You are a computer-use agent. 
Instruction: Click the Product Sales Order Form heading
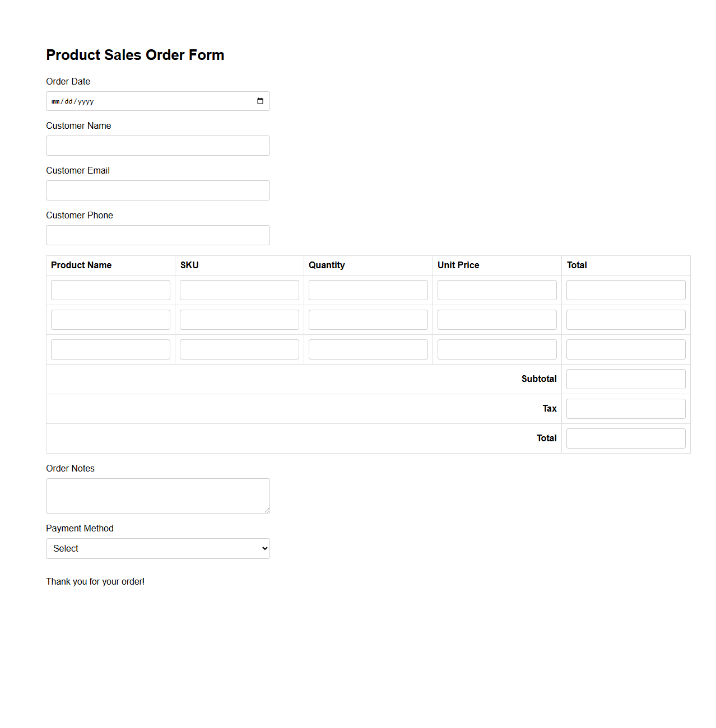pyautogui.click(x=135, y=55)
